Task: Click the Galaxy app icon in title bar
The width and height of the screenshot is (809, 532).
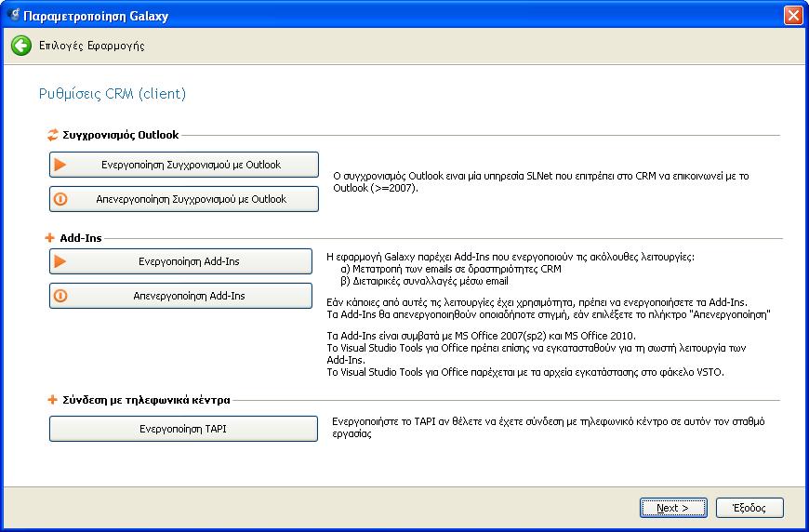Action: pos(13,16)
